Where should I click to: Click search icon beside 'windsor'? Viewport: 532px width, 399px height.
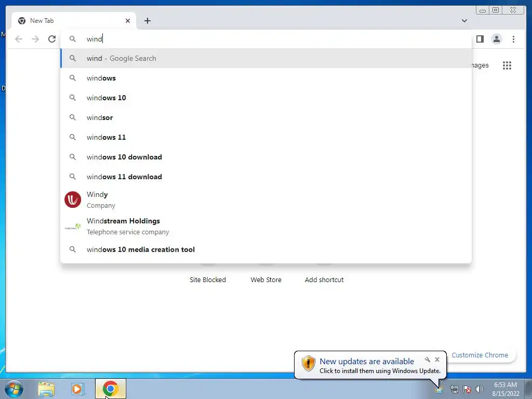(x=73, y=117)
